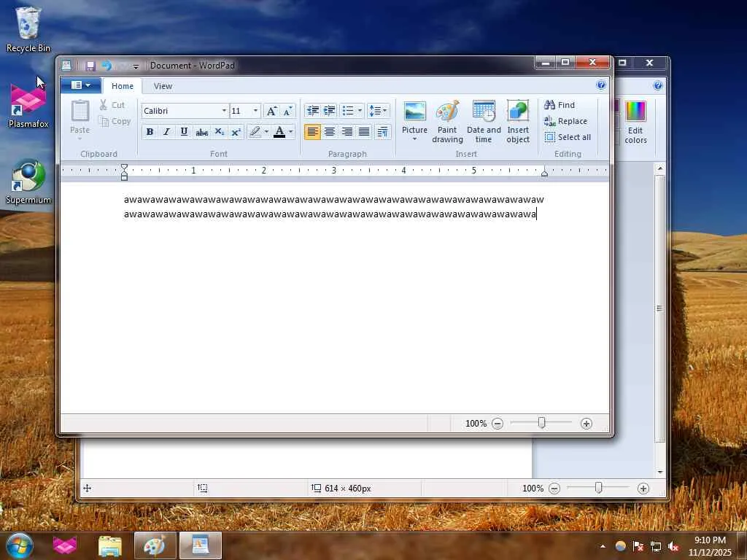Image resolution: width=747 pixels, height=560 pixels.
Task: Click the WordPad zoom out minus button
Action: click(498, 424)
